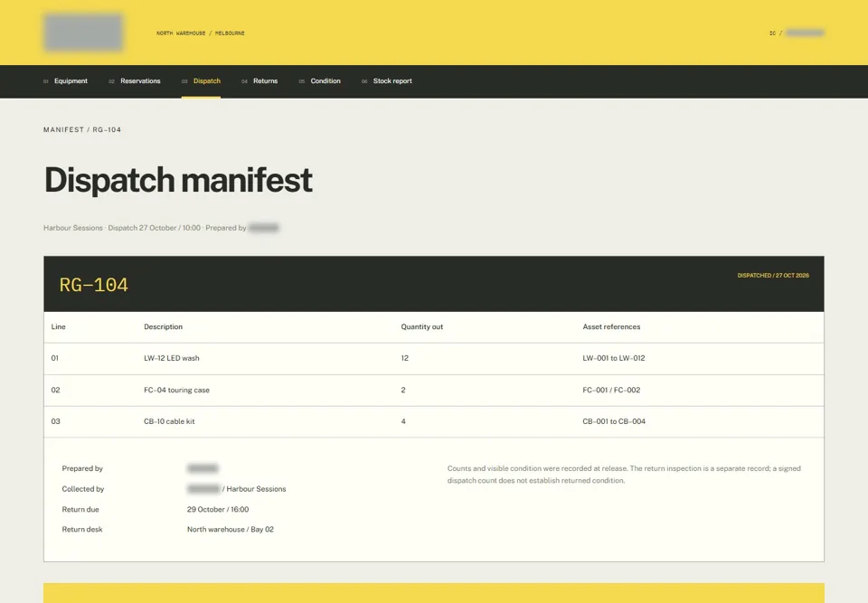Click the Asset references column header

[611, 326]
